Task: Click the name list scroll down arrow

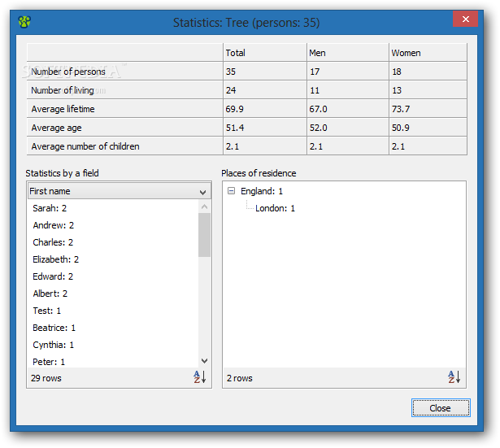Action: (204, 361)
